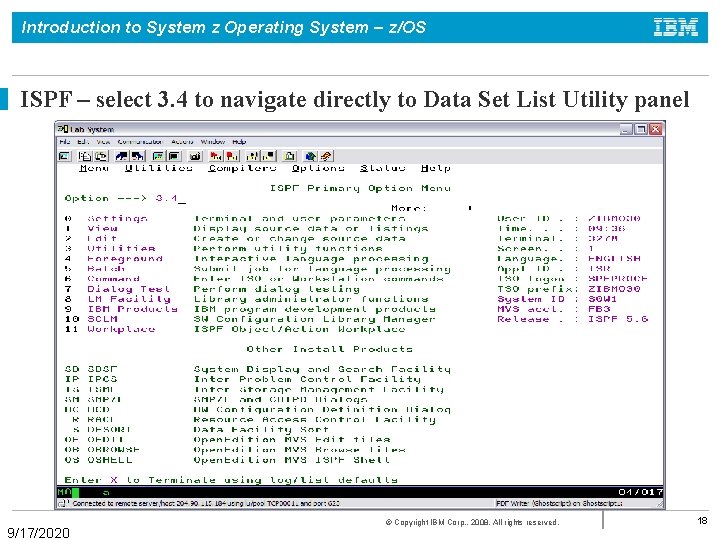The width and height of the screenshot is (720, 540).
Task: Select option 2 Edit
Action: click(102, 239)
